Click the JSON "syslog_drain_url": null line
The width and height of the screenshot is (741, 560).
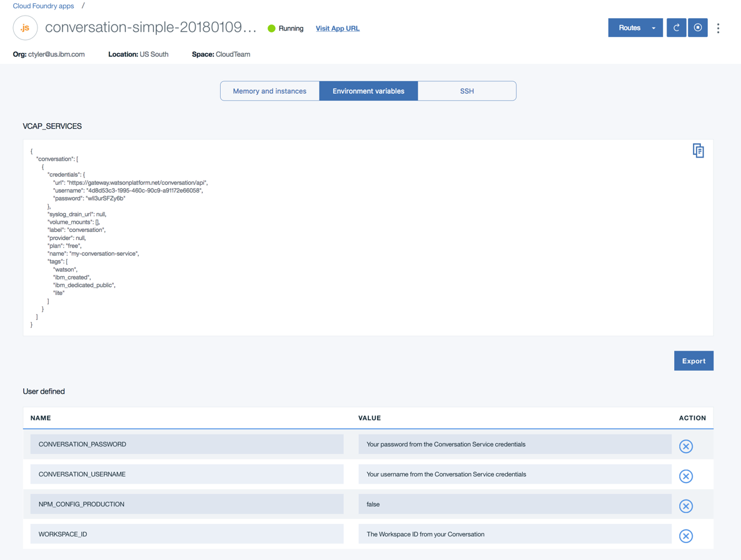coord(76,214)
